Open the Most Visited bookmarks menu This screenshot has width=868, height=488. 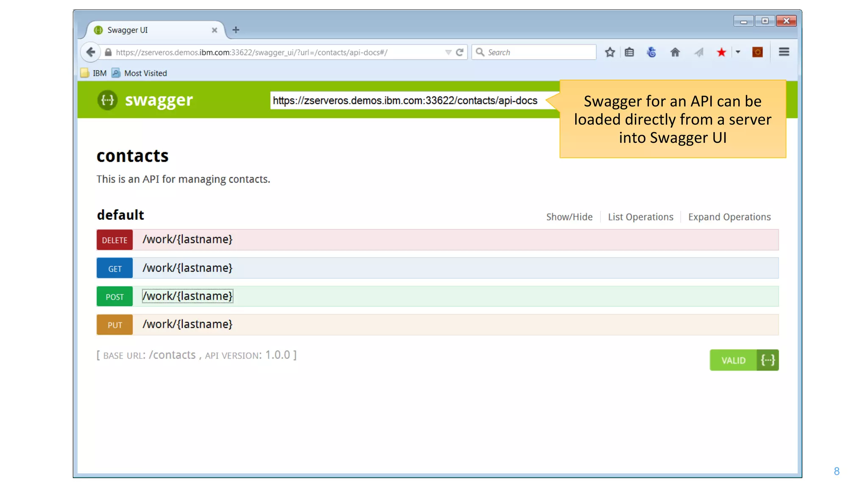coord(139,73)
